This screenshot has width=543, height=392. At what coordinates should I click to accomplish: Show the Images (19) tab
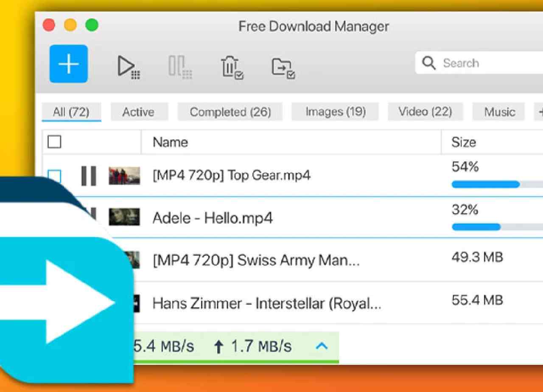point(336,112)
